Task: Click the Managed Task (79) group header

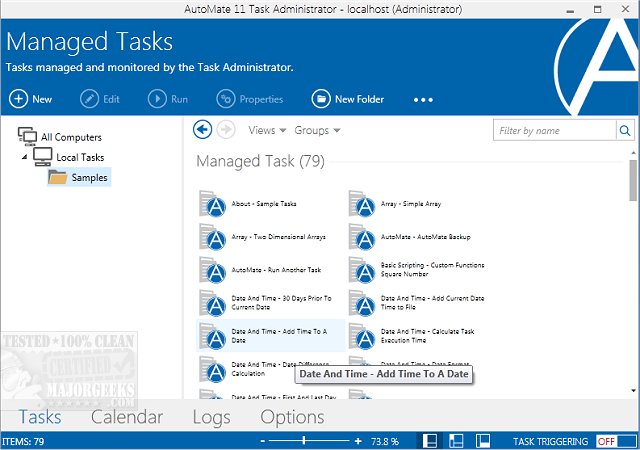Action: pos(260,161)
